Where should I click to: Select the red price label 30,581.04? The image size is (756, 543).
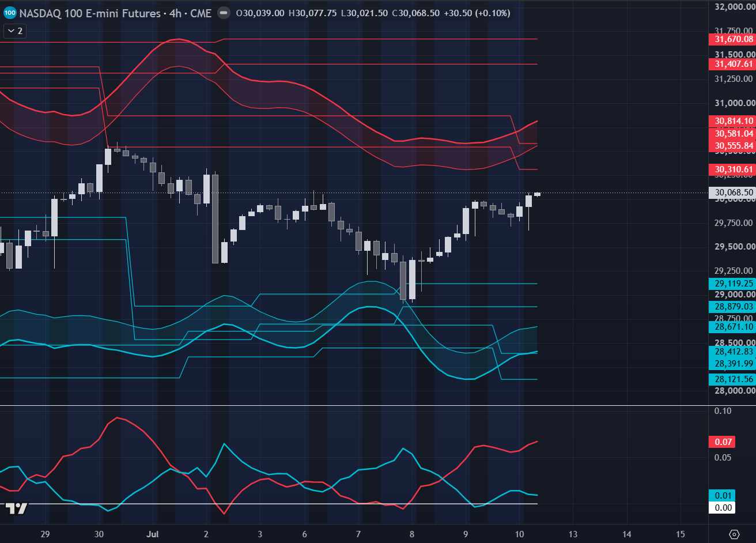[734, 133]
